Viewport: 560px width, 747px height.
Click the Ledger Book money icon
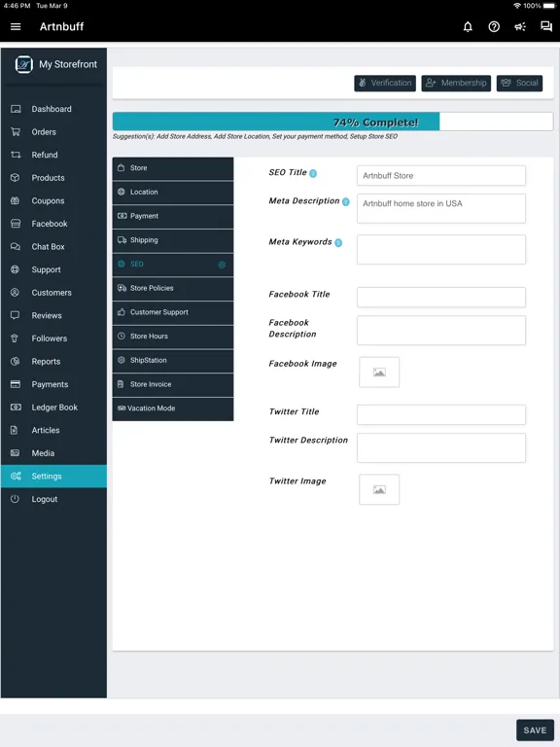16,408
